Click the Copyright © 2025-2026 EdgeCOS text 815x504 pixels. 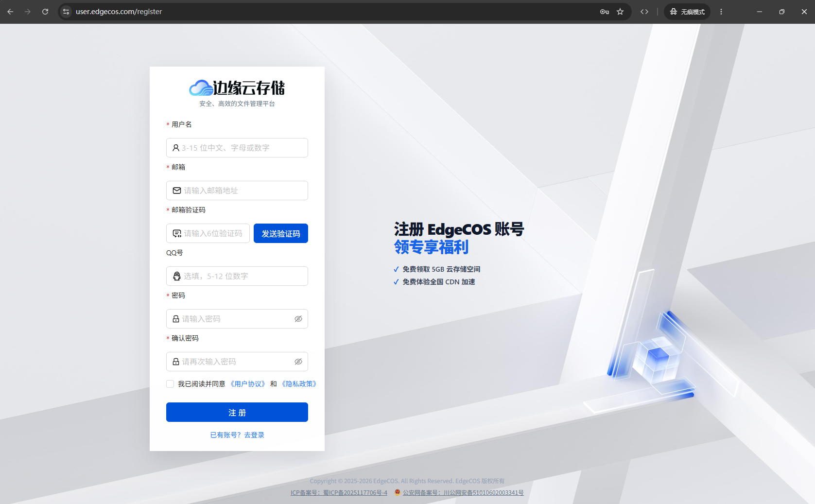click(407, 481)
